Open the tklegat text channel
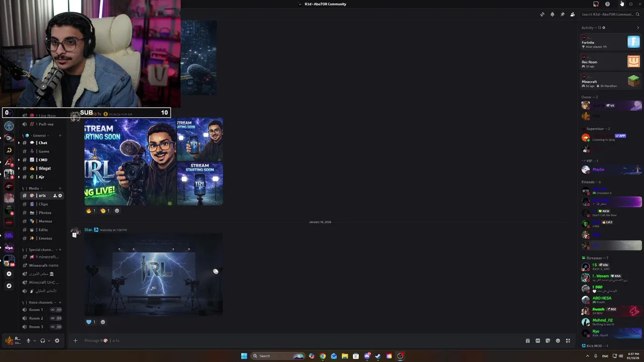Screen dimensions: 644x362 click(x=42, y=168)
